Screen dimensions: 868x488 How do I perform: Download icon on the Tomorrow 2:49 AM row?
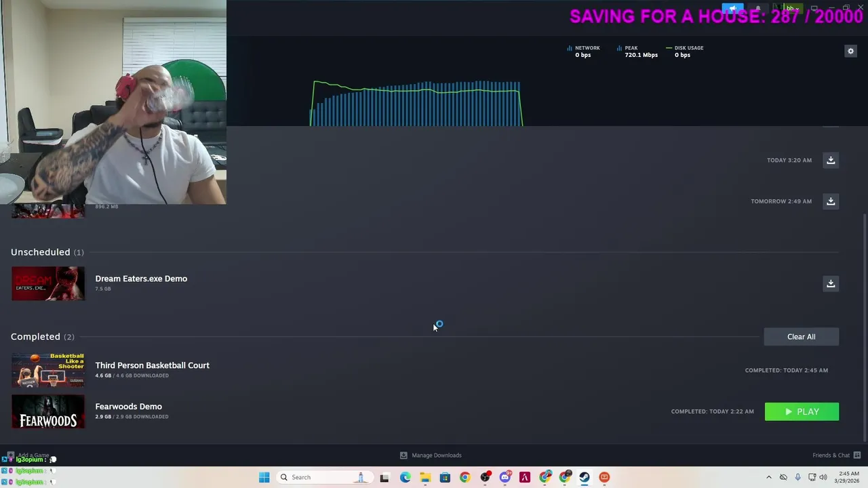click(x=831, y=201)
